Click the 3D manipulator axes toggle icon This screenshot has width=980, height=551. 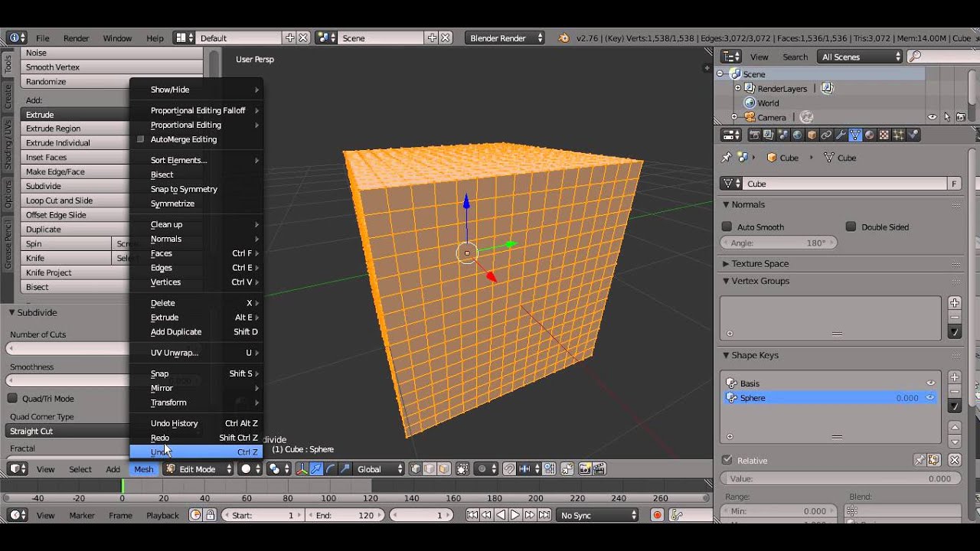coord(302,469)
